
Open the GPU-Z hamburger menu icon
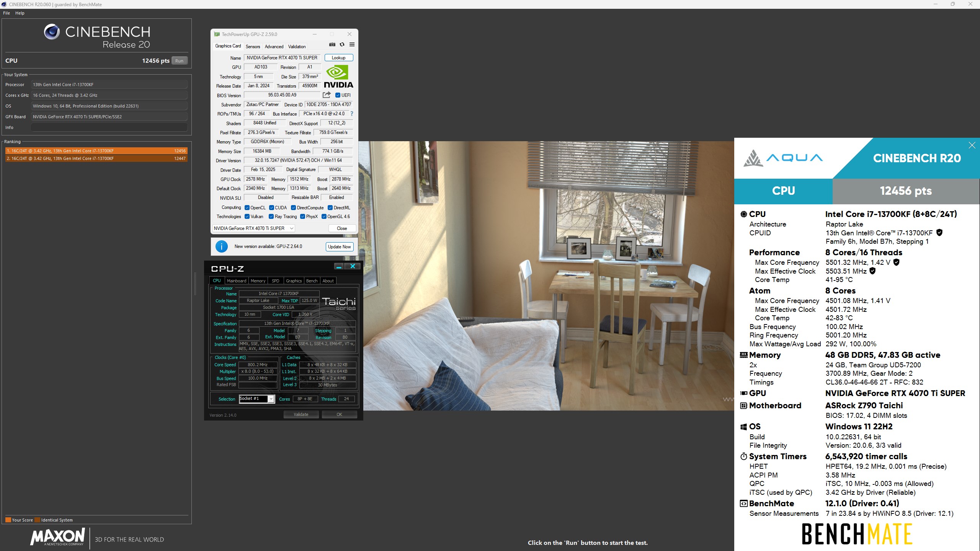[x=352, y=45]
